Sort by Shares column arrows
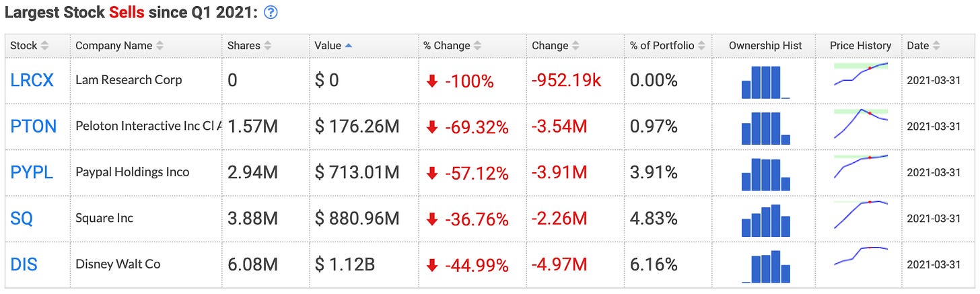The height and width of the screenshot is (294, 980). 267,46
